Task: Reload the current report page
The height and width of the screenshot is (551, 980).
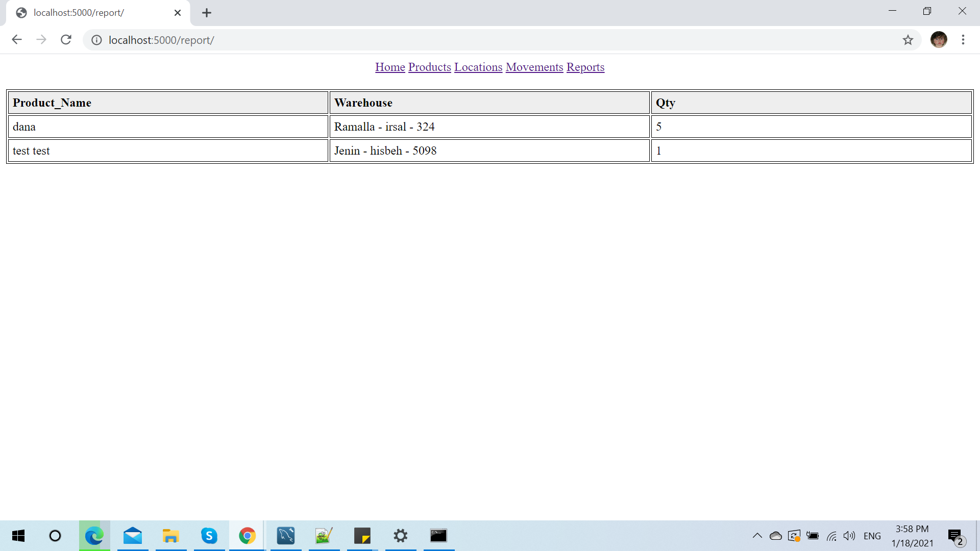Action: tap(66, 40)
